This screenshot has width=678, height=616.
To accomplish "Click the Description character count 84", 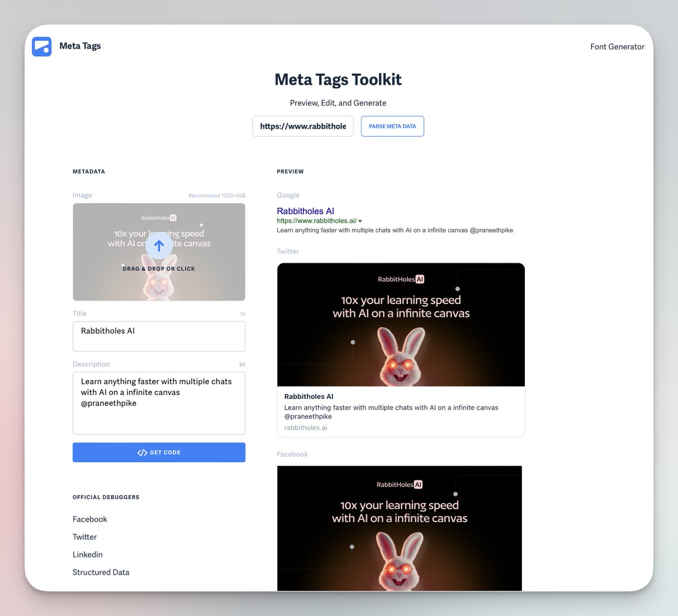I will (x=242, y=365).
